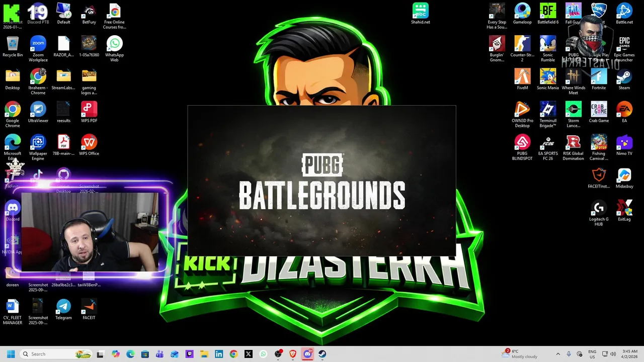Open the weather widget showing 6°C
Image resolution: width=644 pixels, height=362 pixels.
point(520,354)
